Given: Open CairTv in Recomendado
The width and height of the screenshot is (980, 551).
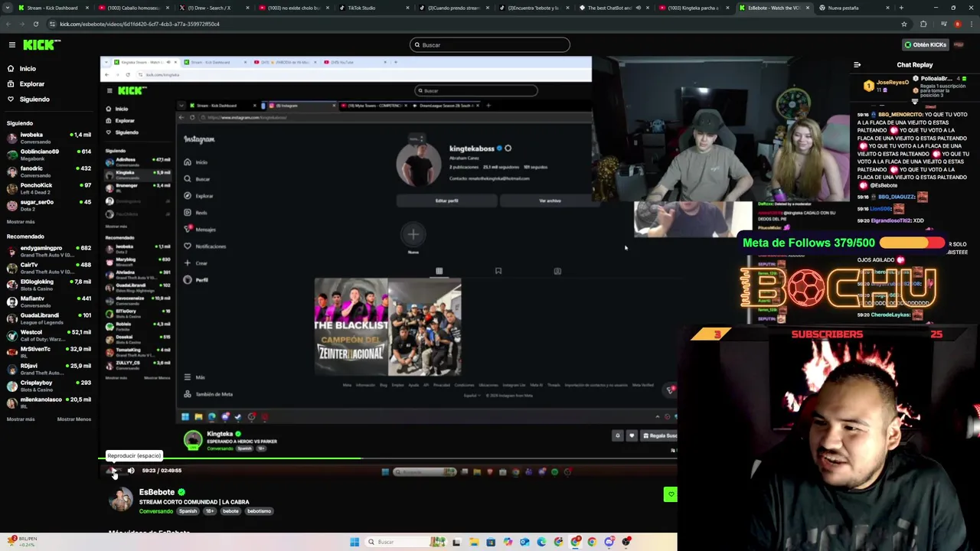Looking at the screenshot, I should point(47,268).
